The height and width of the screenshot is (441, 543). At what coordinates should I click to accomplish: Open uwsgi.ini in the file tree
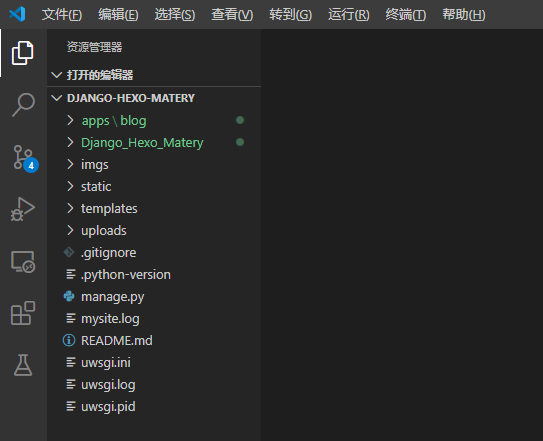106,363
